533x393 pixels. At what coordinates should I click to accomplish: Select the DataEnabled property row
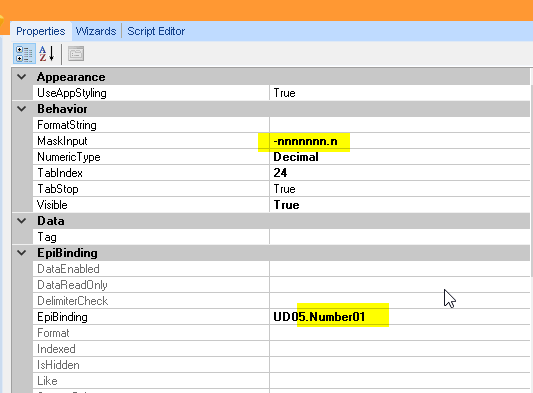(281, 269)
